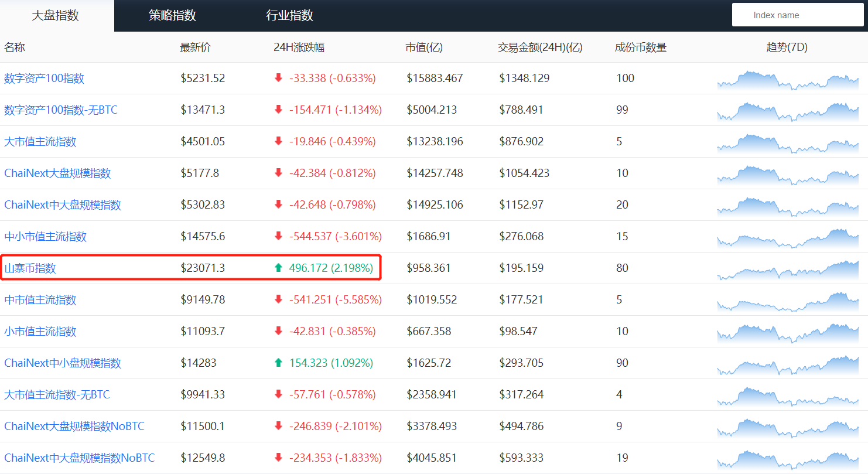Image resolution: width=868 pixels, height=474 pixels.
Task: Open the 中小市值主流指数 link
Action: click(x=46, y=237)
